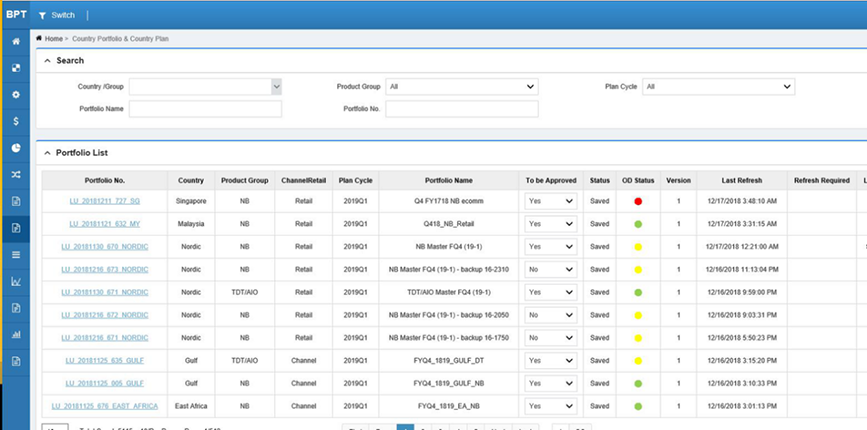Click the Switch button in the top bar

coord(57,15)
